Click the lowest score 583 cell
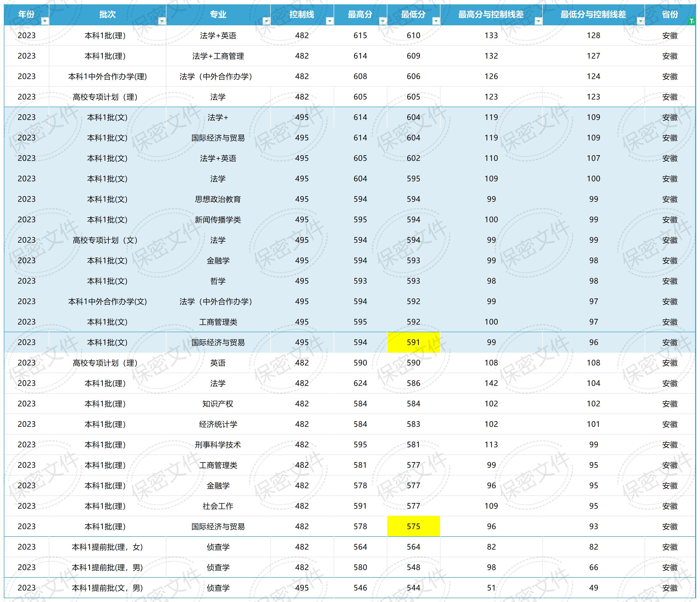The width and height of the screenshot is (700, 602). tap(413, 424)
